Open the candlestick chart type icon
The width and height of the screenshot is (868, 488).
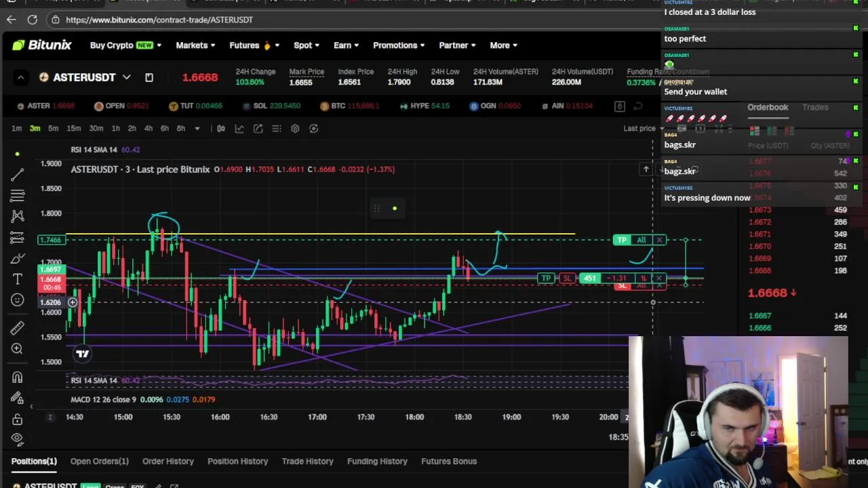221,129
